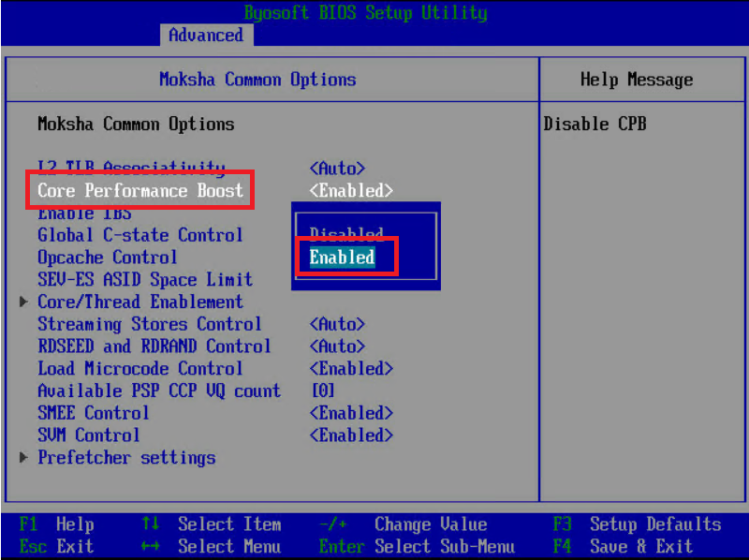Select the Enable IBS option

pos(84,214)
